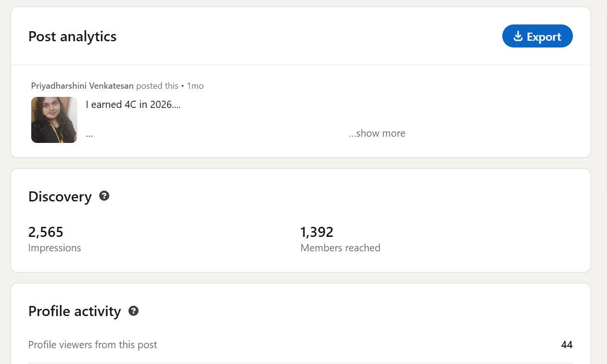
Task: Open Priyadharshini Venkatesan's profile name link
Action: click(x=82, y=86)
